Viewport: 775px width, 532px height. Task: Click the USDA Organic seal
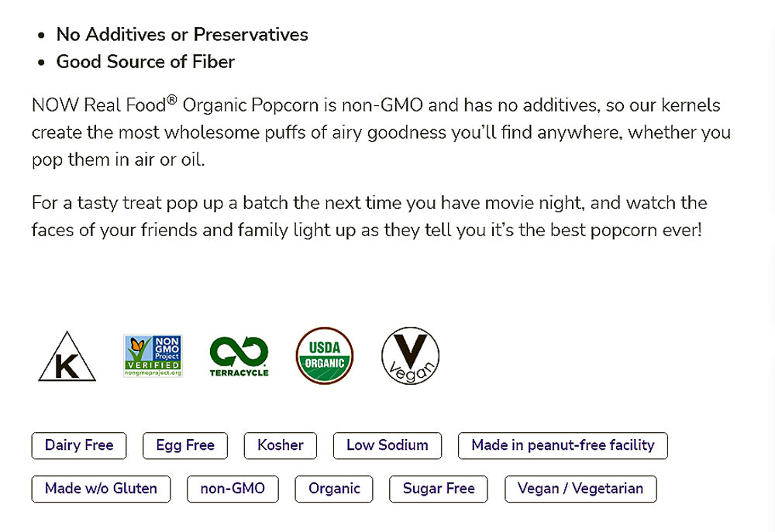[325, 355]
